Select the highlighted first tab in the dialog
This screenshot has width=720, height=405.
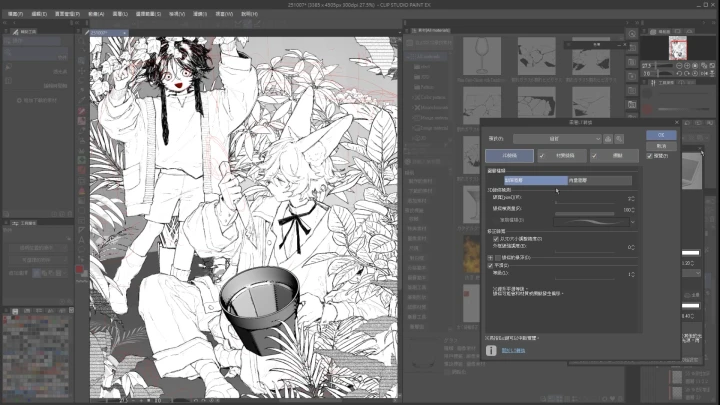pyautogui.click(x=509, y=156)
